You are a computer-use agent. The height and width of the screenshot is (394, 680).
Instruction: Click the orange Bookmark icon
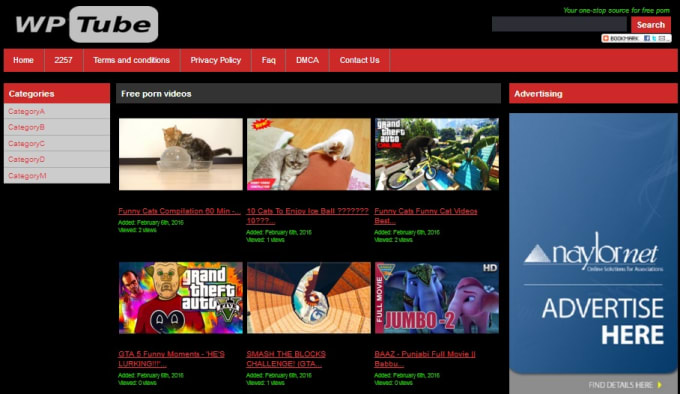click(x=606, y=38)
